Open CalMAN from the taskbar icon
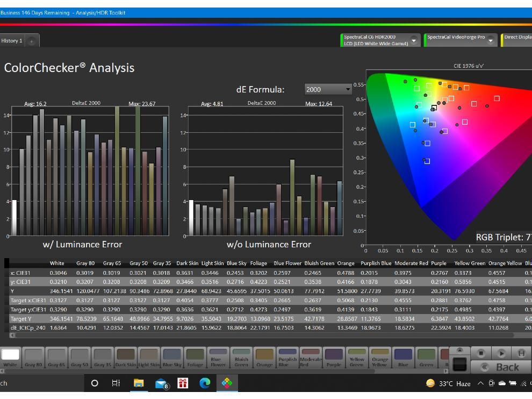The width and height of the screenshot is (532, 399). point(227,384)
